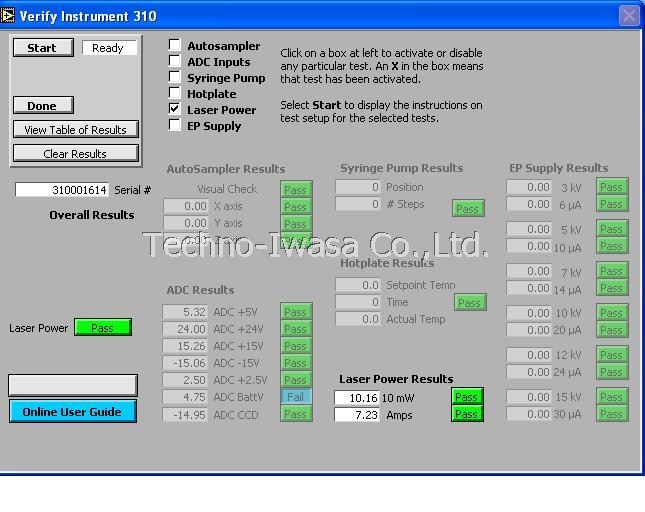Click the ADC BattV Fail indicator
The height and width of the screenshot is (512, 645).
tap(295, 397)
